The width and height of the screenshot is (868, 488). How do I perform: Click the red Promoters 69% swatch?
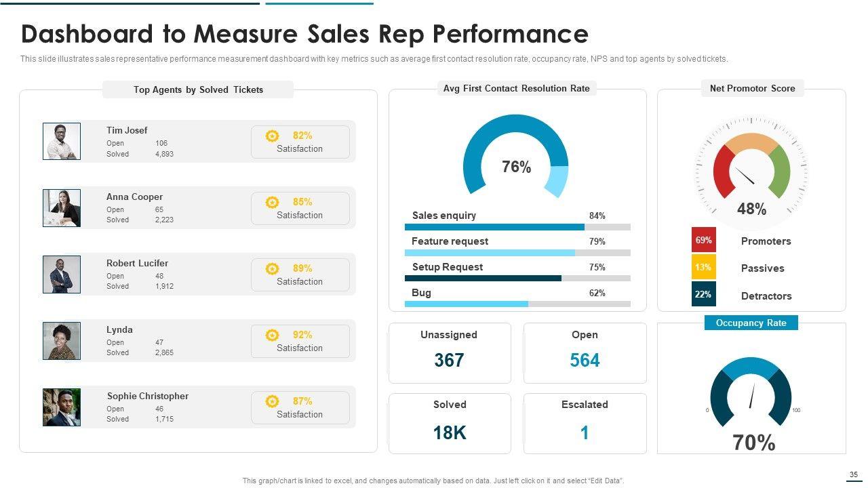(703, 240)
